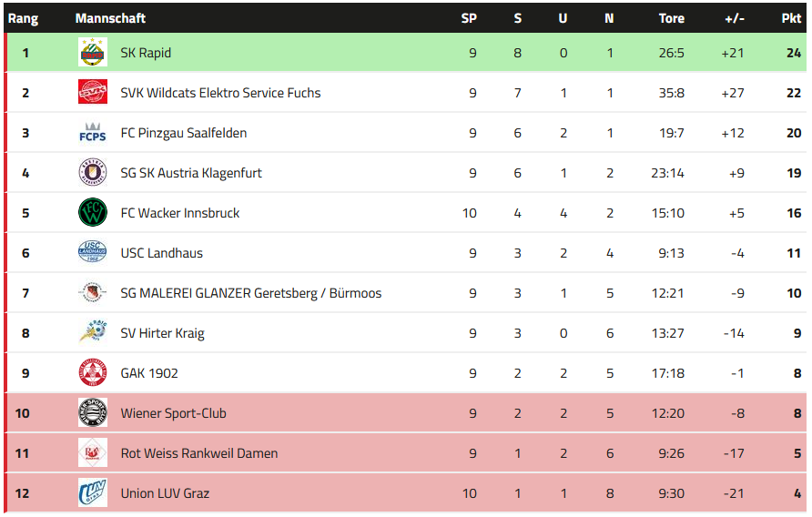812x517 pixels.
Task: Click the Rot Weiss Rankweil crest icon
Action: pos(93,453)
